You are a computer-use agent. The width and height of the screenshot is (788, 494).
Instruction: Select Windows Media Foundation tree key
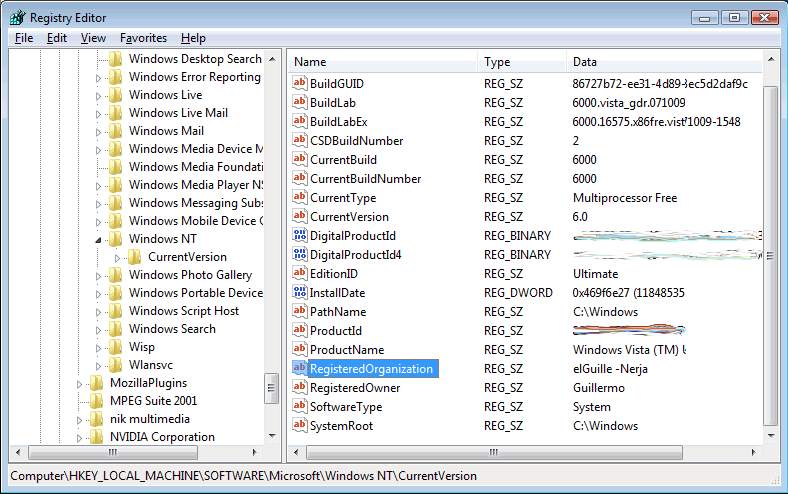click(x=196, y=167)
